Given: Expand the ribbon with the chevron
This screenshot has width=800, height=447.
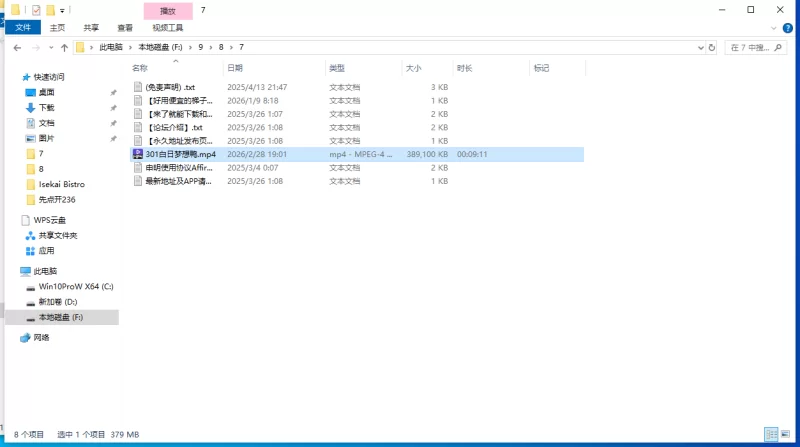Looking at the screenshot, I should pos(774,29).
